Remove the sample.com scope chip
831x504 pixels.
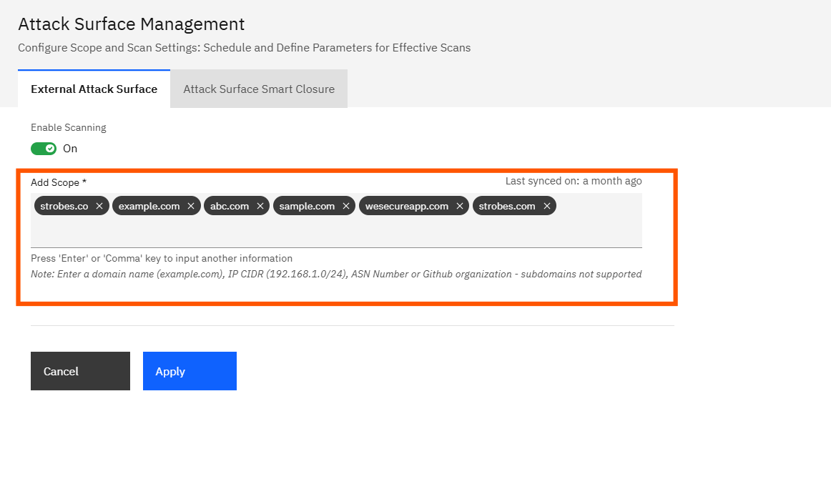click(346, 206)
